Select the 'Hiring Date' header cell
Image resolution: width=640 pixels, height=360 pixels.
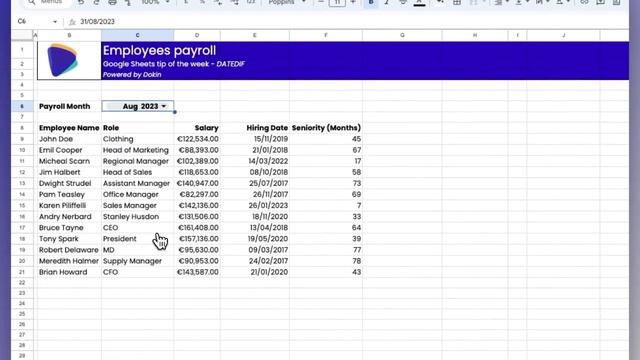[x=255, y=128]
